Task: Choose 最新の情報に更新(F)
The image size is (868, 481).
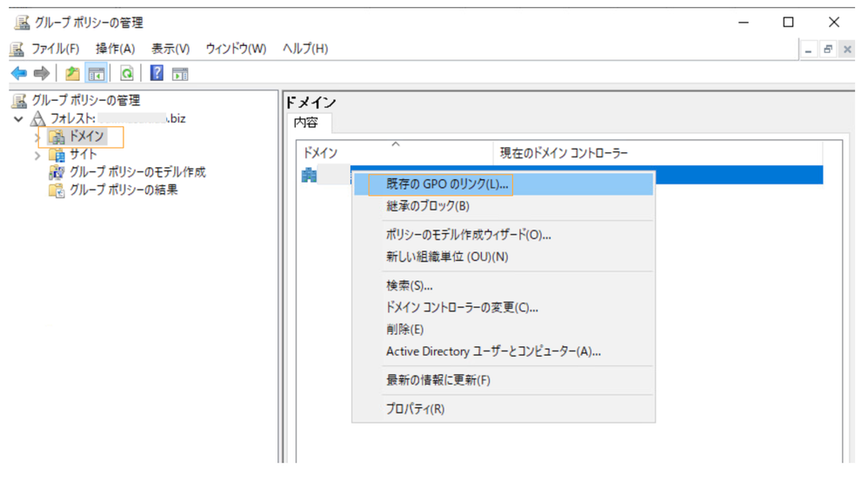Action: click(504, 380)
